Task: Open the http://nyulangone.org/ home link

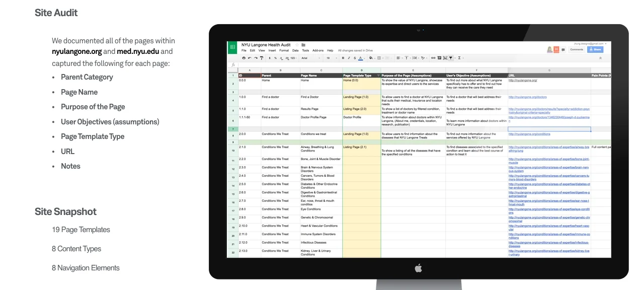Action: pyautogui.click(x=523, y=81)
